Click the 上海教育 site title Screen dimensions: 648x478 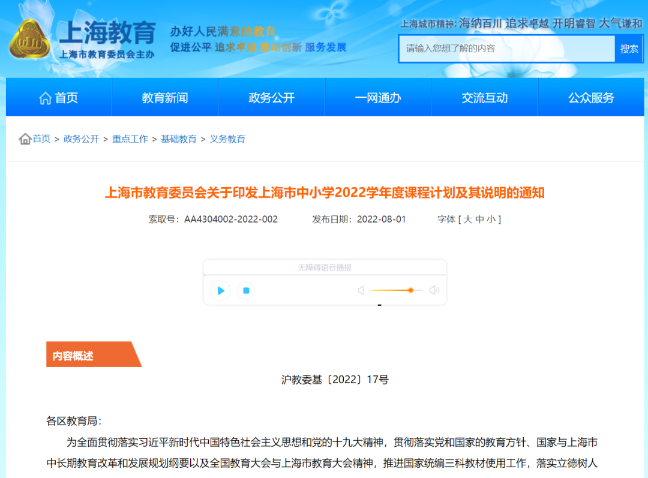(x=107, y=33)
